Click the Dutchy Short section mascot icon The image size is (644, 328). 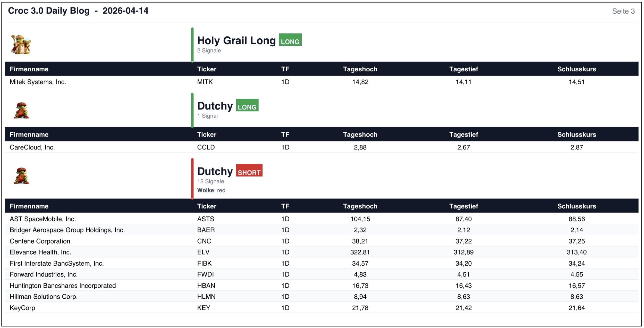pyautogui.click(x=21, y=176)
